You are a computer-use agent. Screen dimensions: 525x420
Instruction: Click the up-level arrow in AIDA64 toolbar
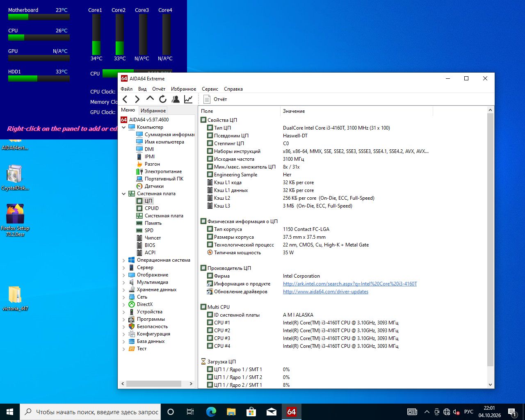coord(150,99)
